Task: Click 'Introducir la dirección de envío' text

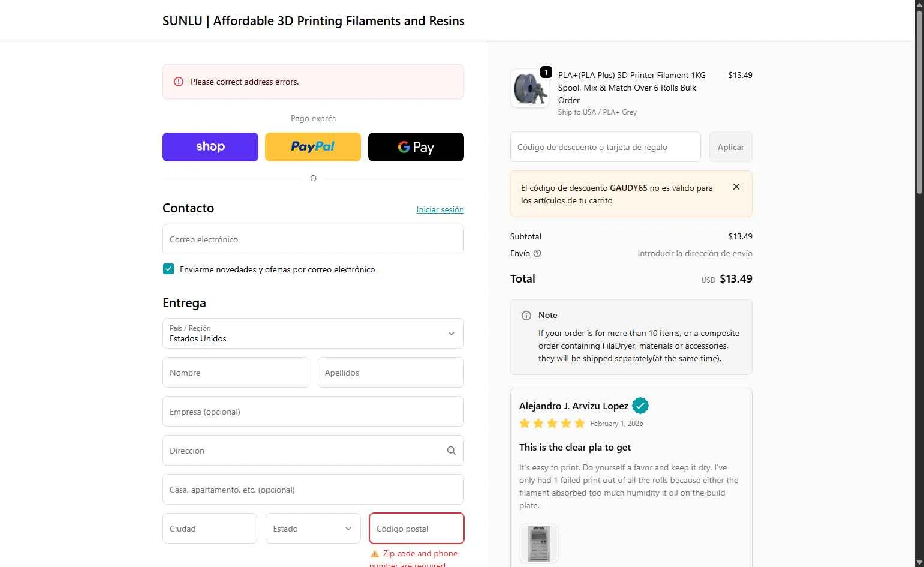Action: (x=695, y=253)
